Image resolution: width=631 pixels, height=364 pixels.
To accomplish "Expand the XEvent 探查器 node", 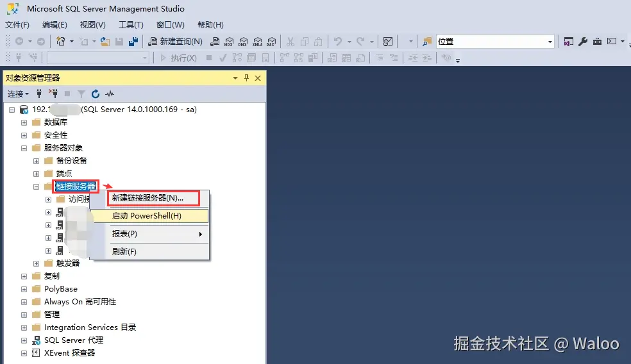I will (x=24, y=353).
